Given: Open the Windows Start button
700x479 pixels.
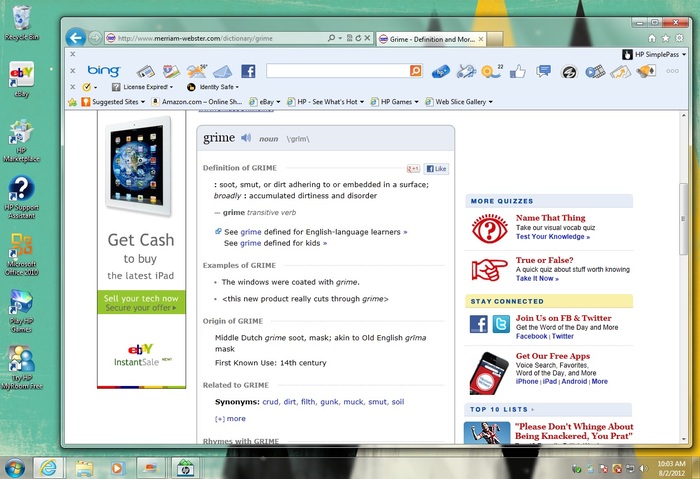Looking at the screenshot, I should (x=14, y=467).
